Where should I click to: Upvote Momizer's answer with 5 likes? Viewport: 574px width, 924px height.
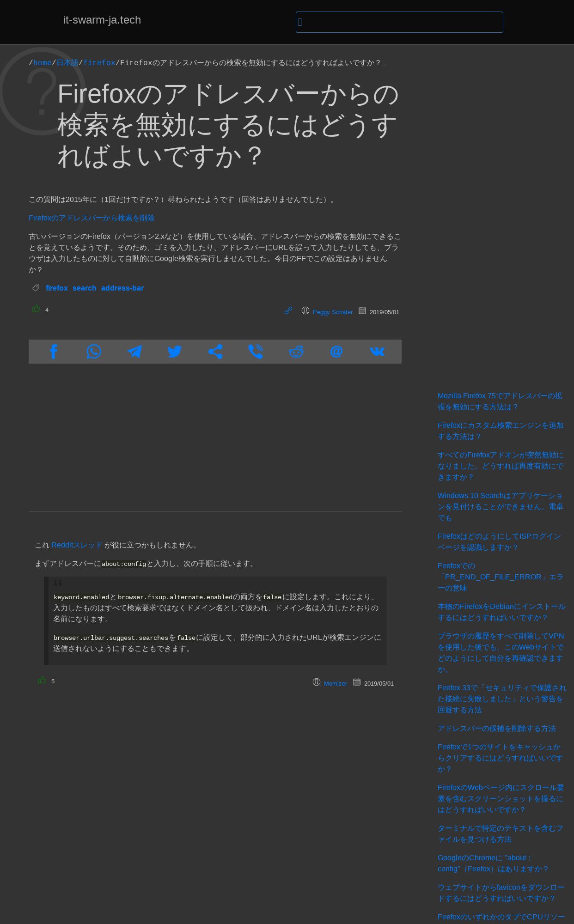coord(42,680)
